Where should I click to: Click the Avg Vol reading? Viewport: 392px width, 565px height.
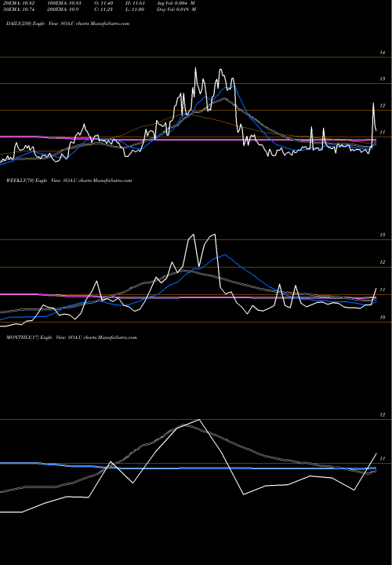click(176, 3)
